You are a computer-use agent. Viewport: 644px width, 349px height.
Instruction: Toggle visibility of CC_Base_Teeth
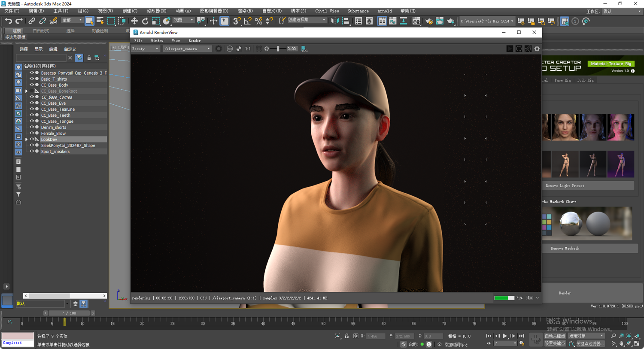tap(31, 115)
